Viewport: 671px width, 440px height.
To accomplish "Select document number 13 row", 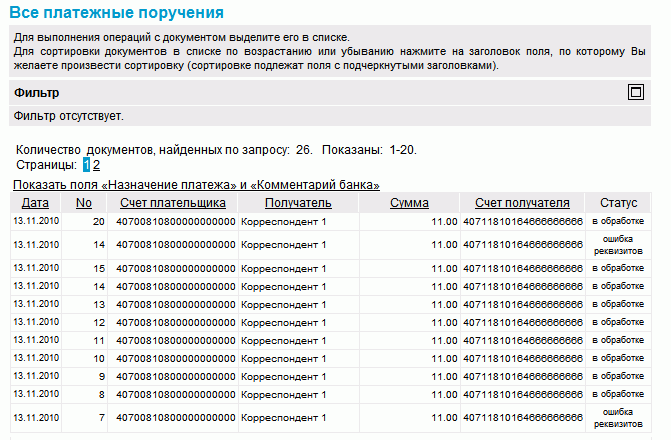I will point(330,304).
